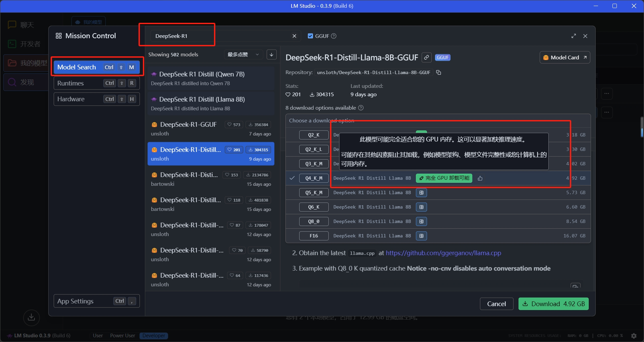
Task: Select DeepSeek R1 Distill (Qwen 7B) result
Action: (x=211, y=78)
